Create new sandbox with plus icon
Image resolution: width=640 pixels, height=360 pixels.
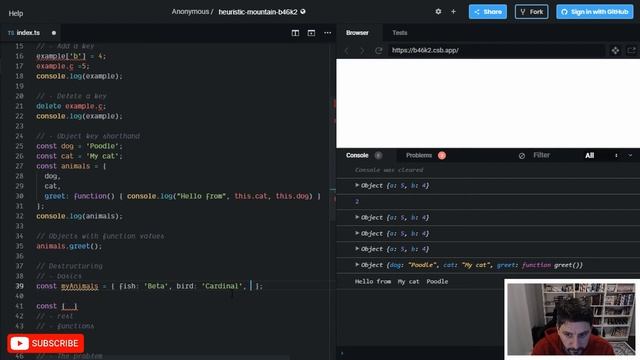(453, 11)
